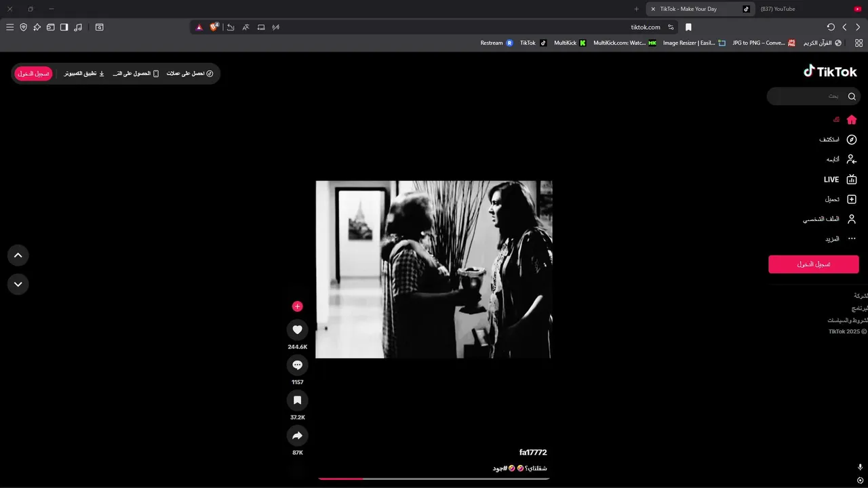Click the pink log in button in sidebar
This screenshot has height=488, width=868.
coord(814,264)
